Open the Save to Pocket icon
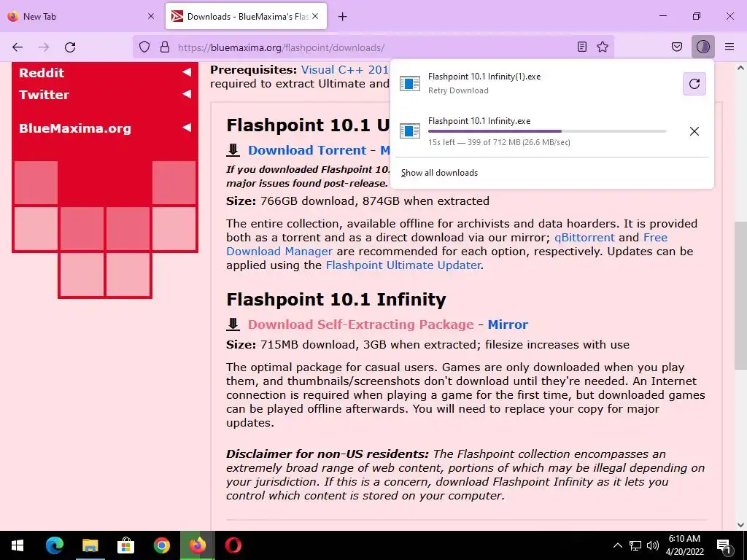The height and width of the screenshot is (560, 747). pos(677,47)
